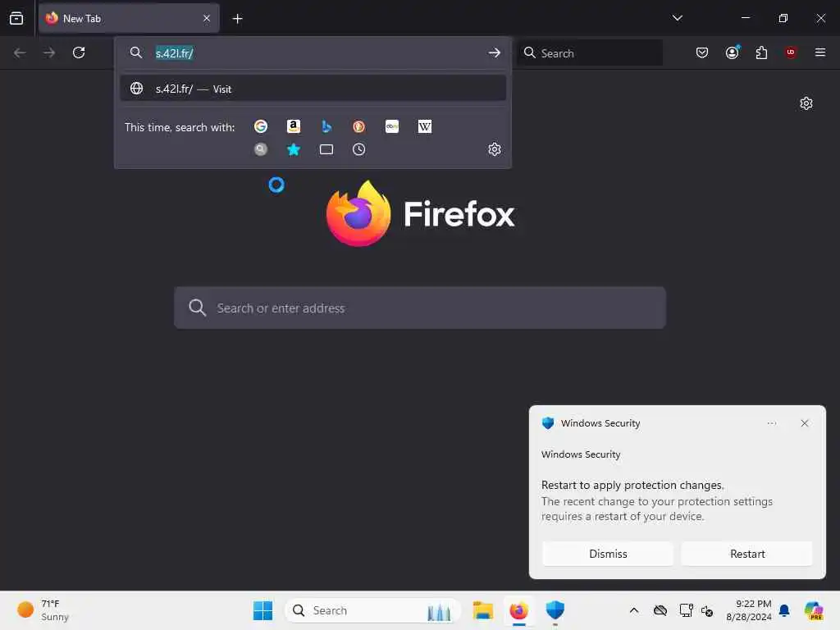Open the weather widget showing 71°F Sunny
Image resolution: width=840 pixels, height=630 pixels.
43,610
